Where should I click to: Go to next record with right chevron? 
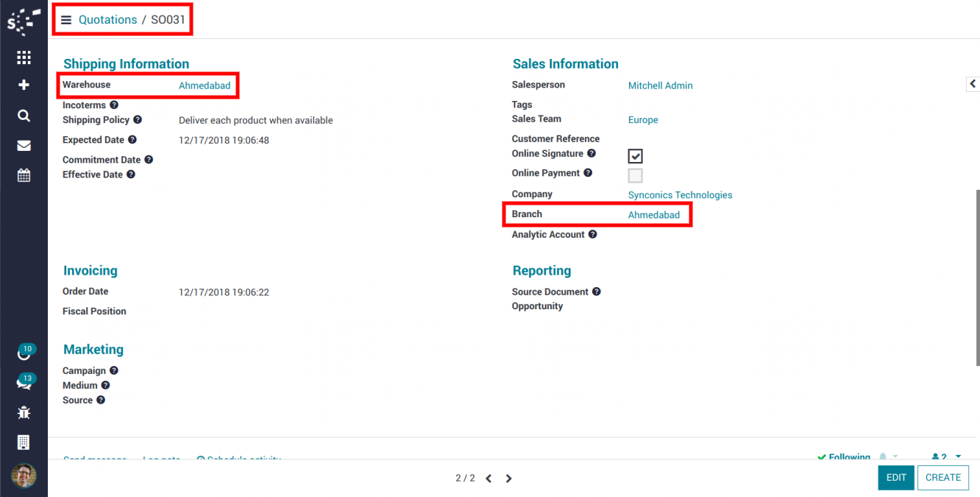coord(508,479)
